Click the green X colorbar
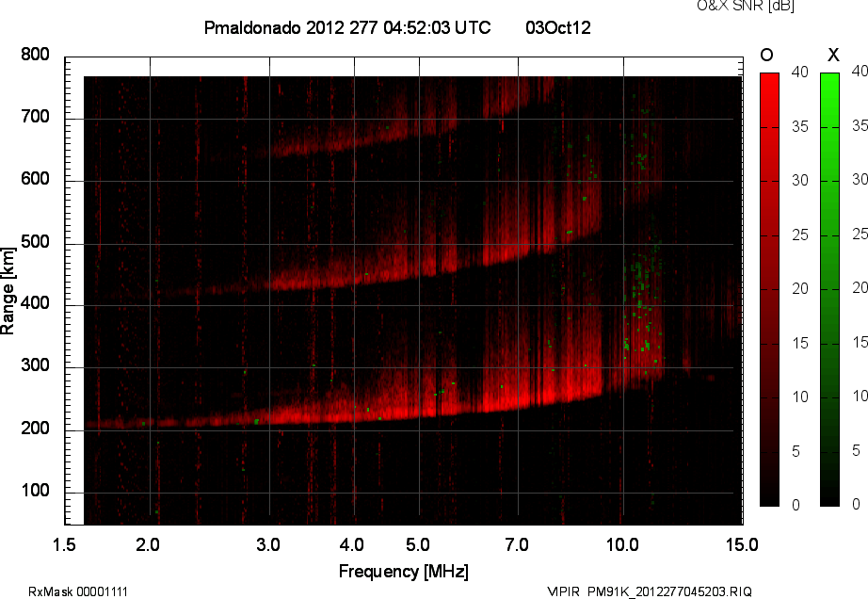Screen dimensions: 868x599 pyautogui.click(x=829, y=289)
